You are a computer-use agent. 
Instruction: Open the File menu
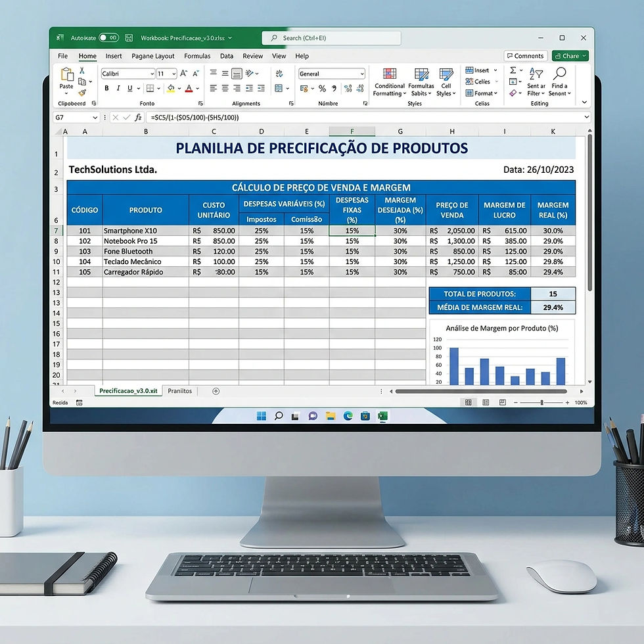[63, 56]
